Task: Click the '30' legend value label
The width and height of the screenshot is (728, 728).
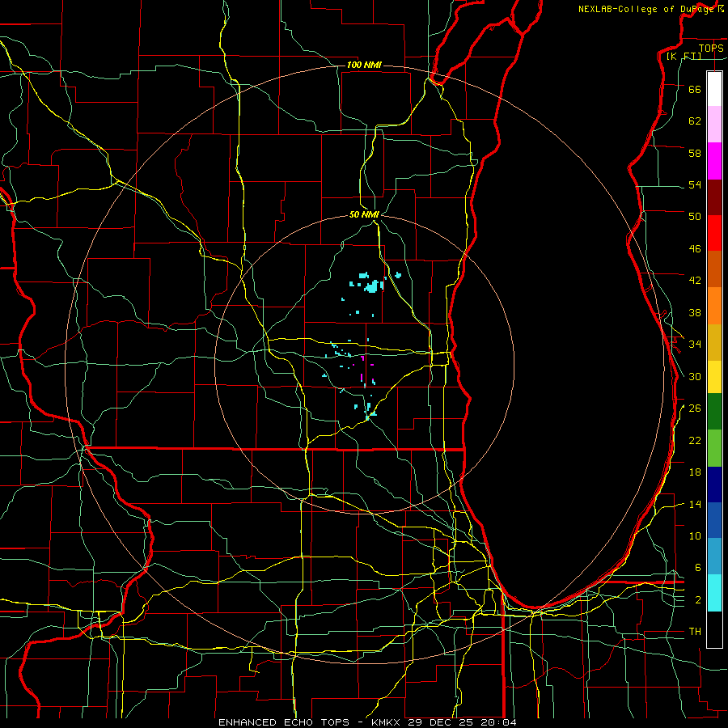Action: (695, 376)
